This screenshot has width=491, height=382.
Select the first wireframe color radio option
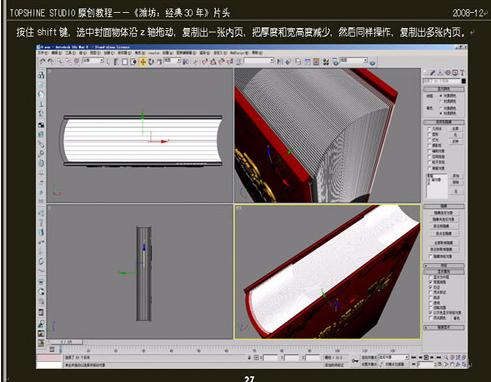(x=441, y=96)
